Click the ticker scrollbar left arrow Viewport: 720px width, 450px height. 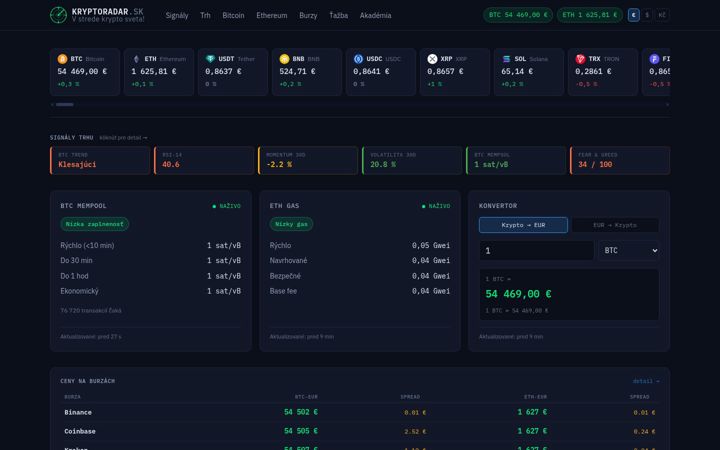pyautogui.click(x=52, y=105)
